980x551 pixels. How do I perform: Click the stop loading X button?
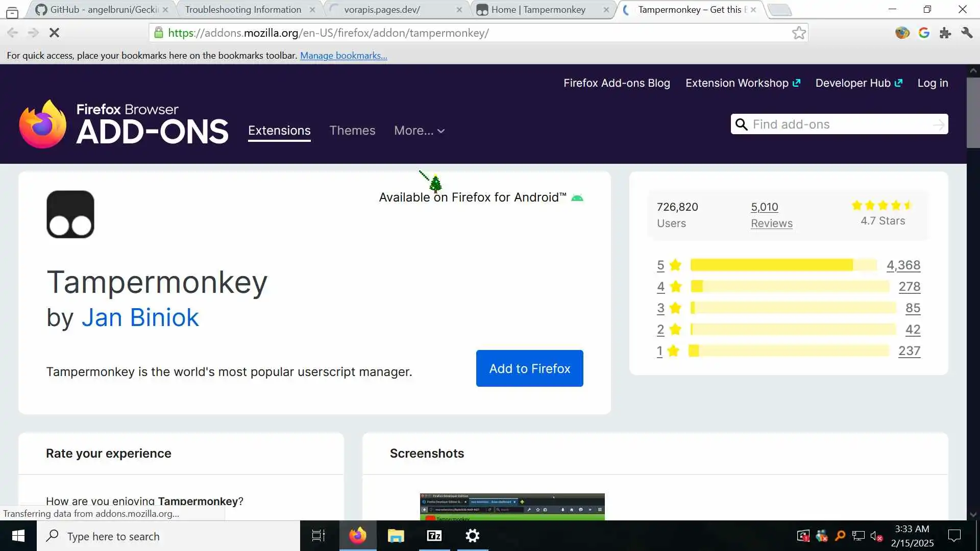point(54,33)
